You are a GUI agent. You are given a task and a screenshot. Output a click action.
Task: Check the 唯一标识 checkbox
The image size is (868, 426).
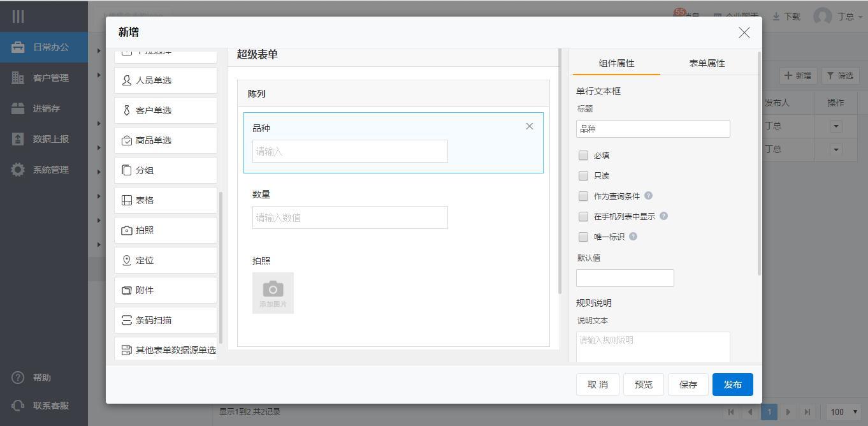tap(583, 237)
